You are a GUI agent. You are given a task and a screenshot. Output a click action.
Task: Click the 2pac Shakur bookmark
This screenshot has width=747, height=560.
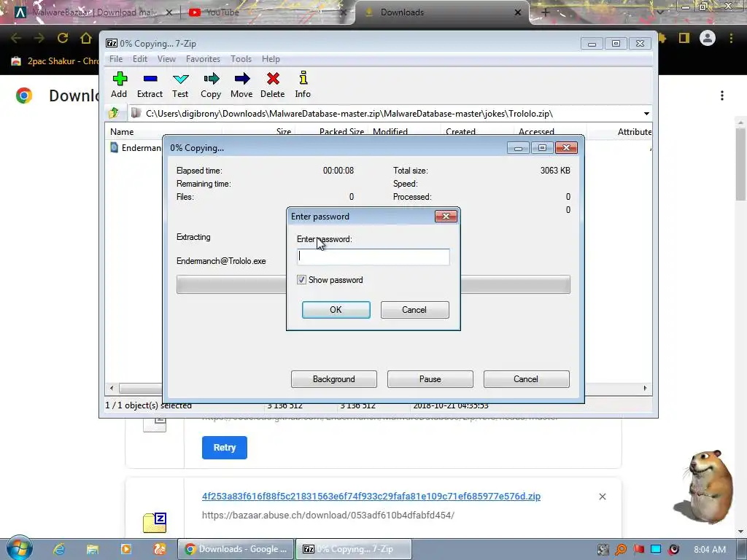click(54, 61)
